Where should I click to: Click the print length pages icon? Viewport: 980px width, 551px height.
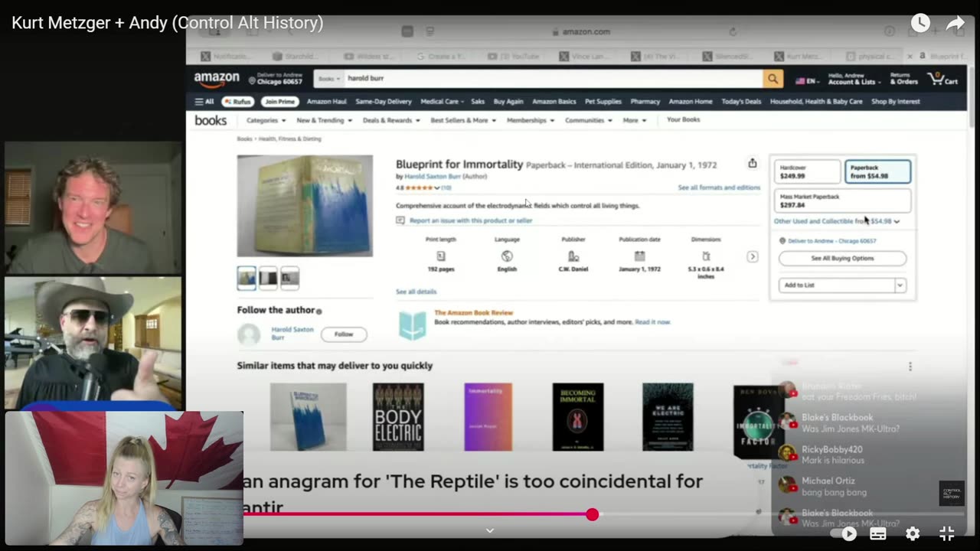point(440,256)
